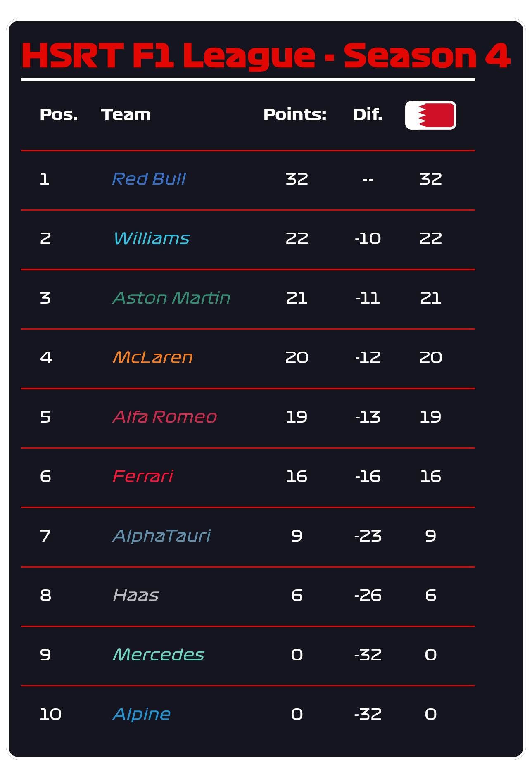Screen dimensions: 532x772
Task: Click Ferrari's -16 difference value
Action: click(368, 477)
